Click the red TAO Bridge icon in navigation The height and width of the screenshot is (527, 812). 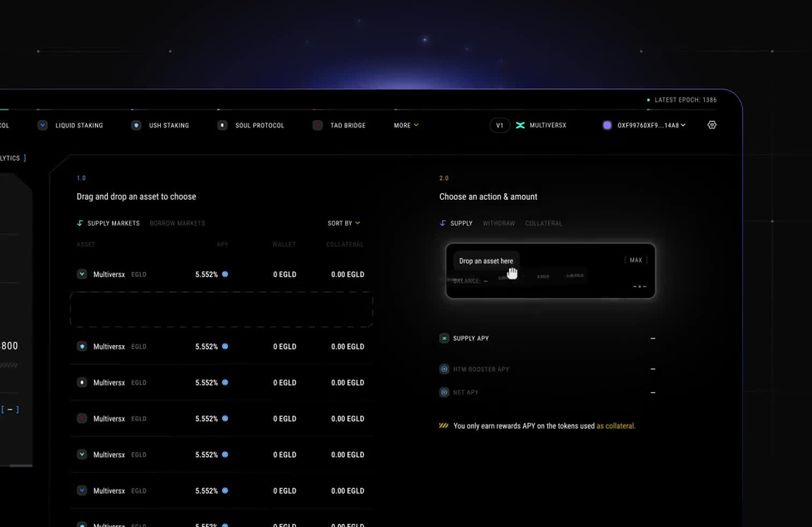tap(317, 125)
